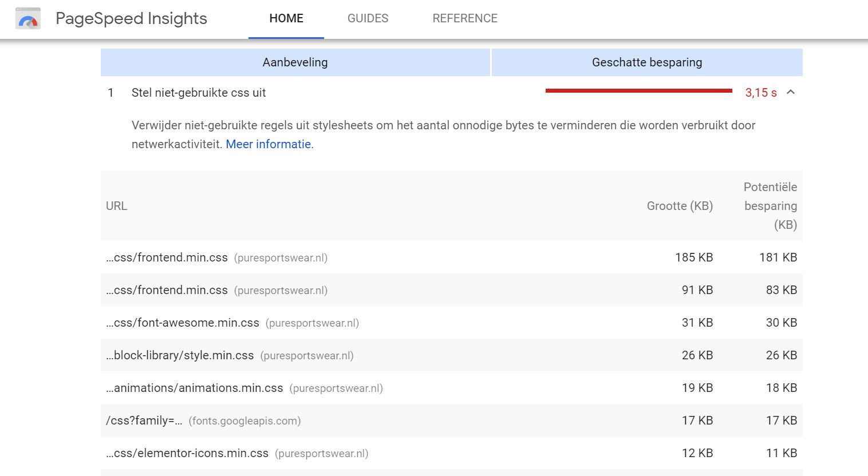Collapse the unused CSS recommendation chevron
The width and height of the screenshot is (868, 476).
point(791,92)
